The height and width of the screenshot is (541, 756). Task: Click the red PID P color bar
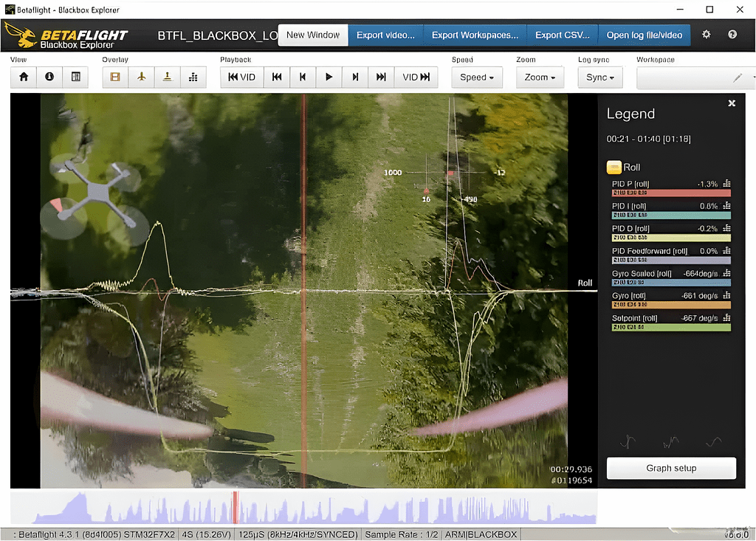[671, 193]
